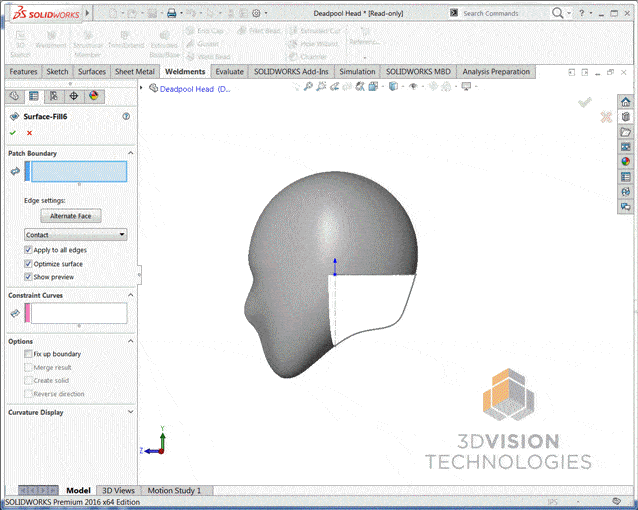Click the graphics-area confirm checkmark
638x510 pixels.
(585, 102)
